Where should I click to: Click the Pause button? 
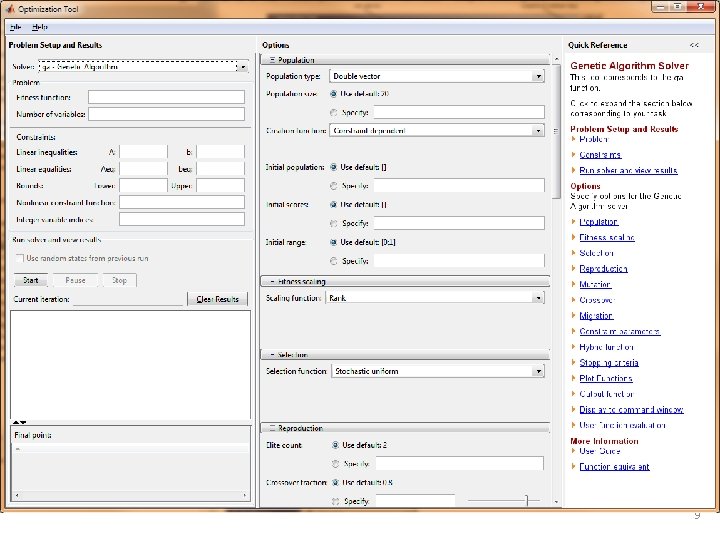[x=75, y=280]
